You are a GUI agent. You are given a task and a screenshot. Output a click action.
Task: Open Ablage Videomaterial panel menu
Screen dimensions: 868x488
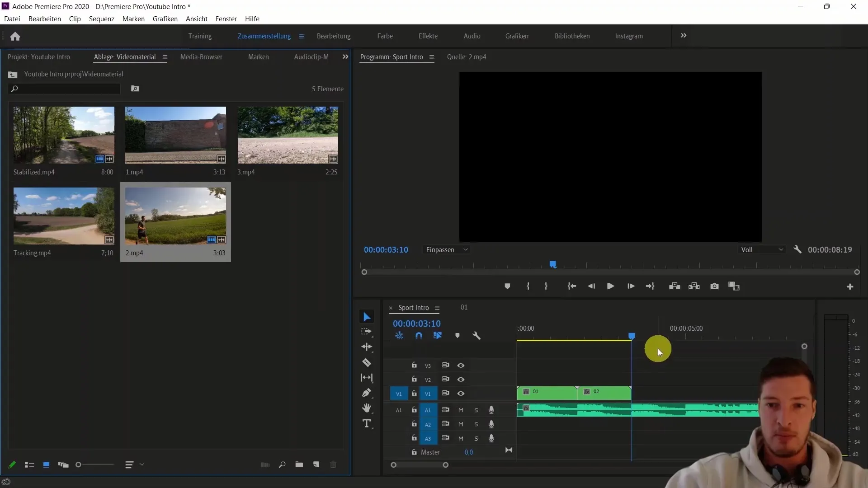(165, 57)
